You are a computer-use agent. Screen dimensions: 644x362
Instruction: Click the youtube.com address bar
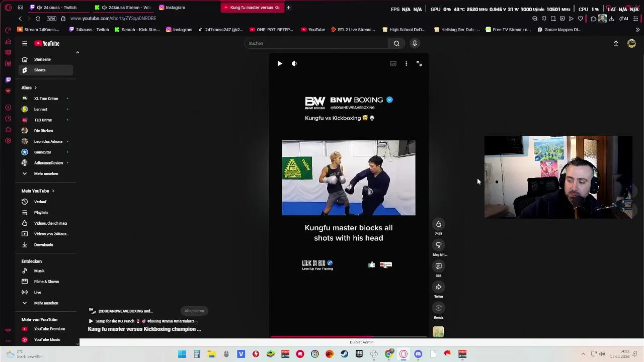(113, 19)
